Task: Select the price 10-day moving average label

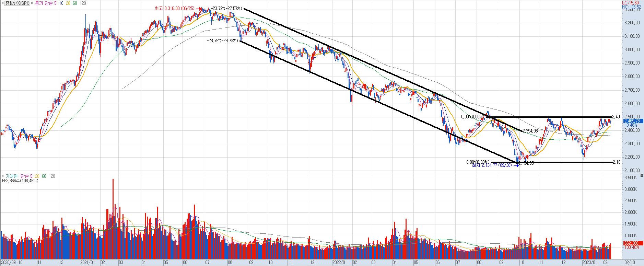Action: 61,3
